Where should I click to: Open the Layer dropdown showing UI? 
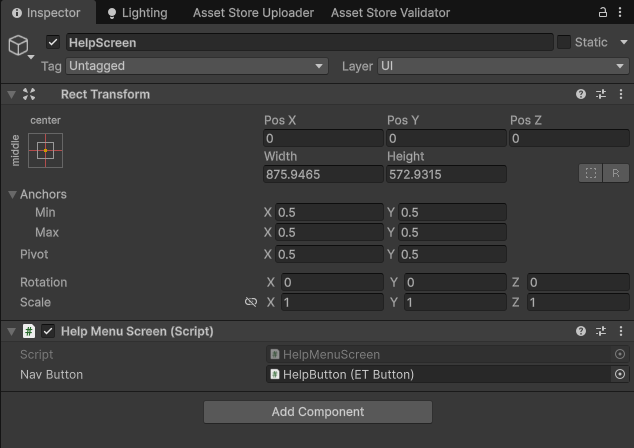pyautogui.click(x=502, y=66)
